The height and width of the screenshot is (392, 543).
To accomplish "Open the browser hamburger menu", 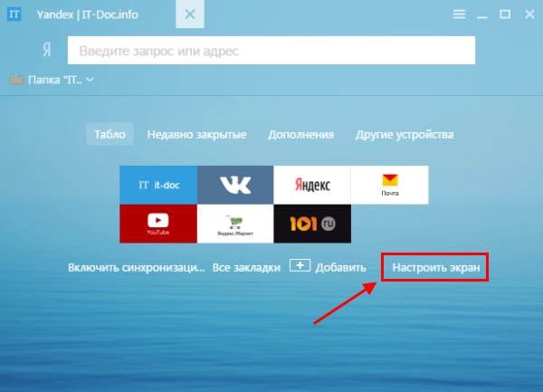I will (460, 14).
